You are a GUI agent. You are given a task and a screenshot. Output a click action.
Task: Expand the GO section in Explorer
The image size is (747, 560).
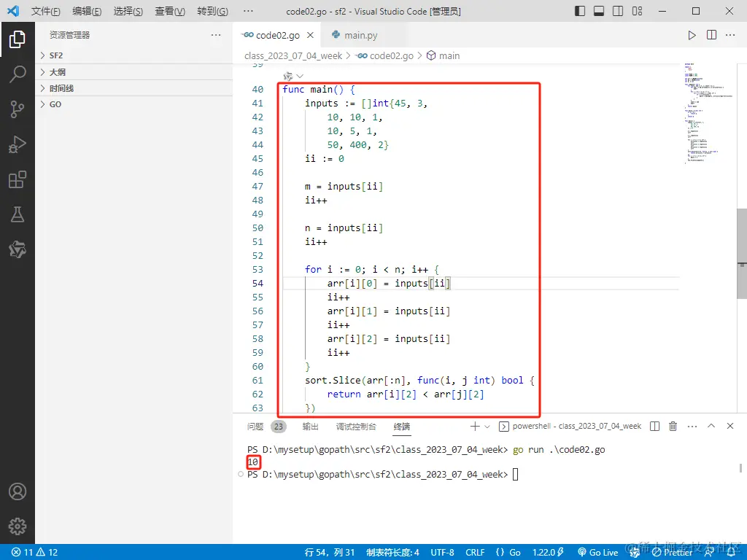click(134, 104)
